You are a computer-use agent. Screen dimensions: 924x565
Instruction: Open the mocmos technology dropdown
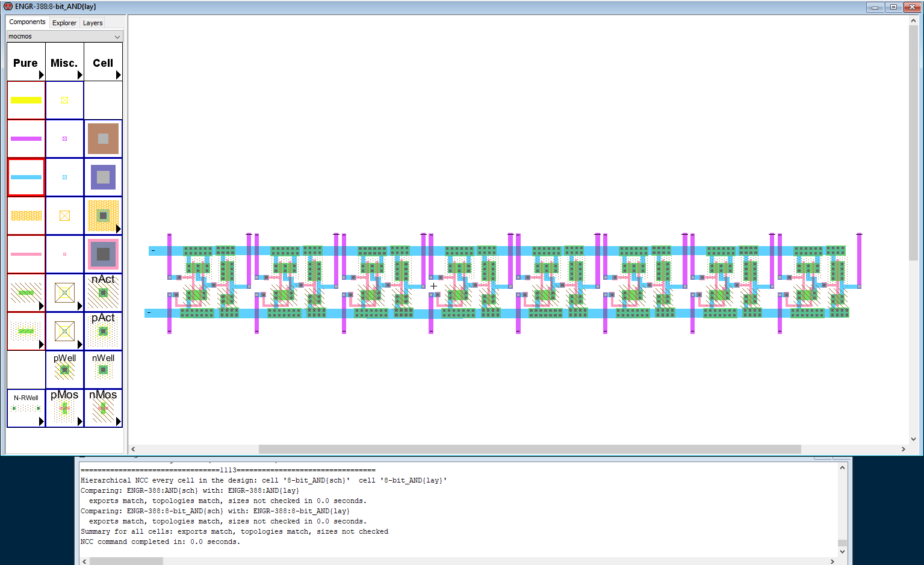point(64,36)
